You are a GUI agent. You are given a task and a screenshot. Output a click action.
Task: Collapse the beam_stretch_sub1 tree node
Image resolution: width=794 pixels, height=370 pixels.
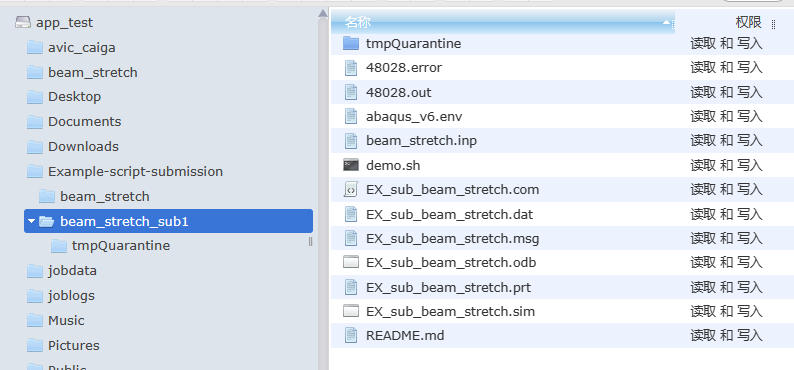tap(31, 221)
